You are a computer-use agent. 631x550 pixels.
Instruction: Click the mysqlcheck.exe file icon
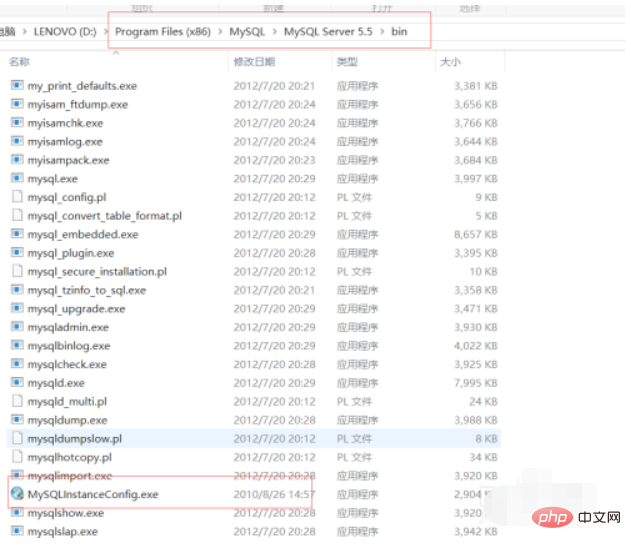pyautogui.click(x=17, y=364)
